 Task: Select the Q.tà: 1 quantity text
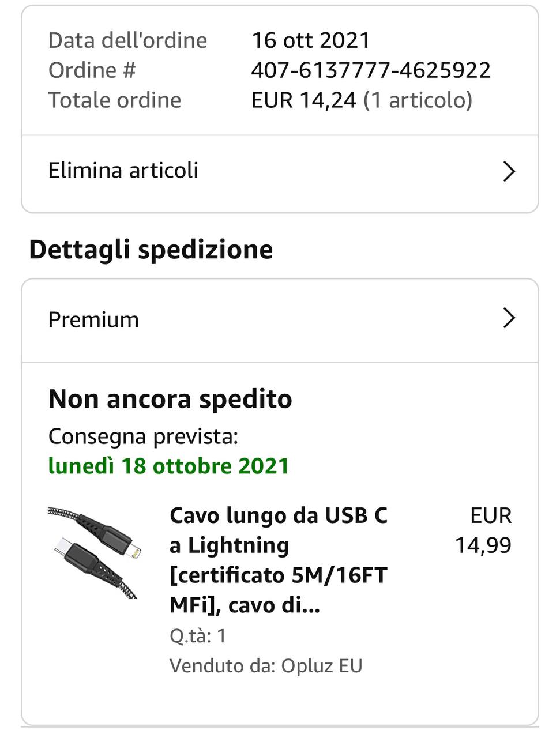198,636
